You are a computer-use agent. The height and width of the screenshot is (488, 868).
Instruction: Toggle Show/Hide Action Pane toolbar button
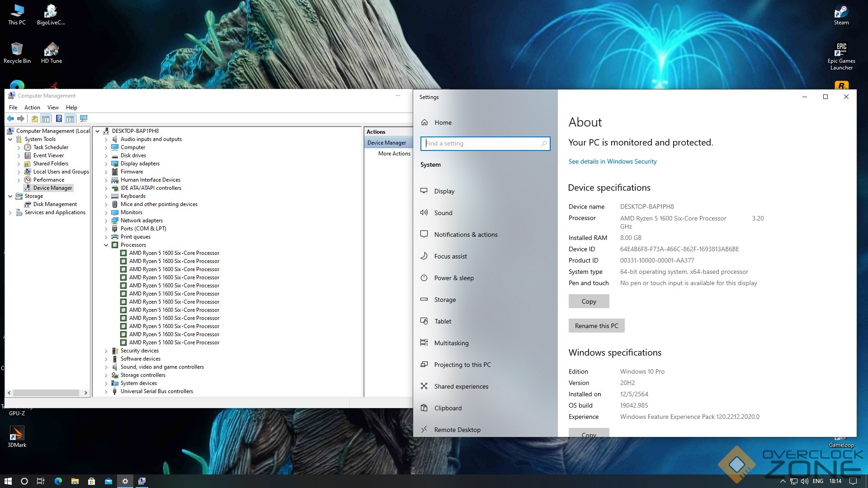[70, 118]
